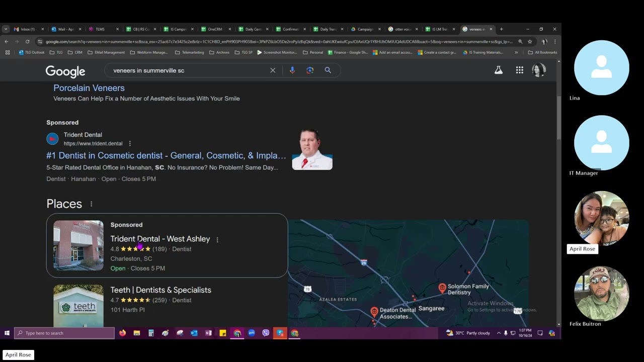
Task: Start voice search with microphone icon
Action: (x=292, y=70)
